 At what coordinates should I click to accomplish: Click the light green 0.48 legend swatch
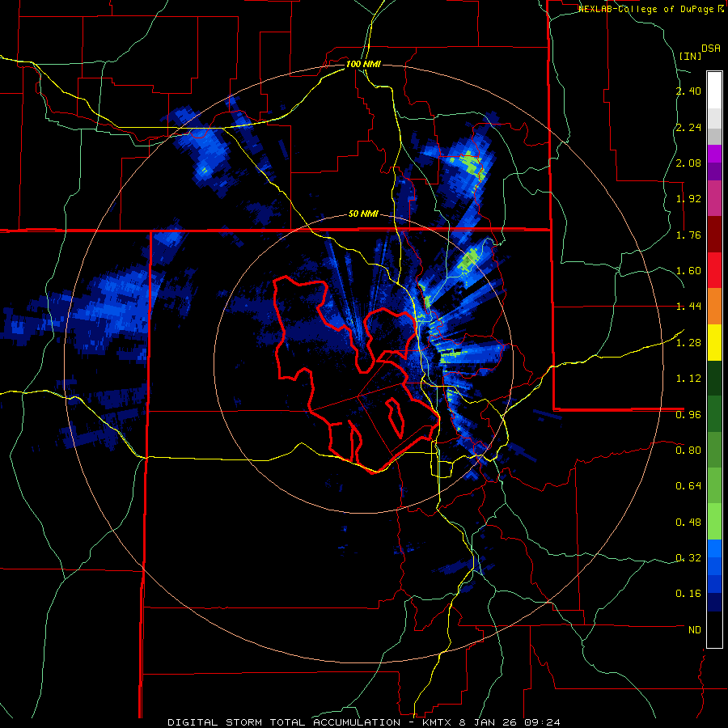(714, 523)
